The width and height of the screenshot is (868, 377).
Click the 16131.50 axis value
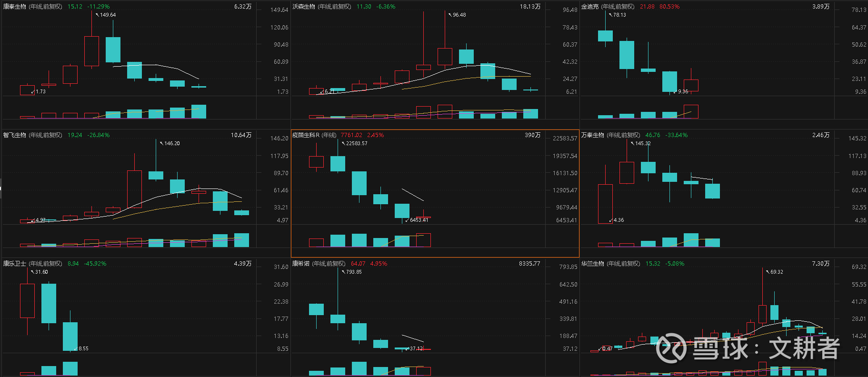(x=565, y=173)
